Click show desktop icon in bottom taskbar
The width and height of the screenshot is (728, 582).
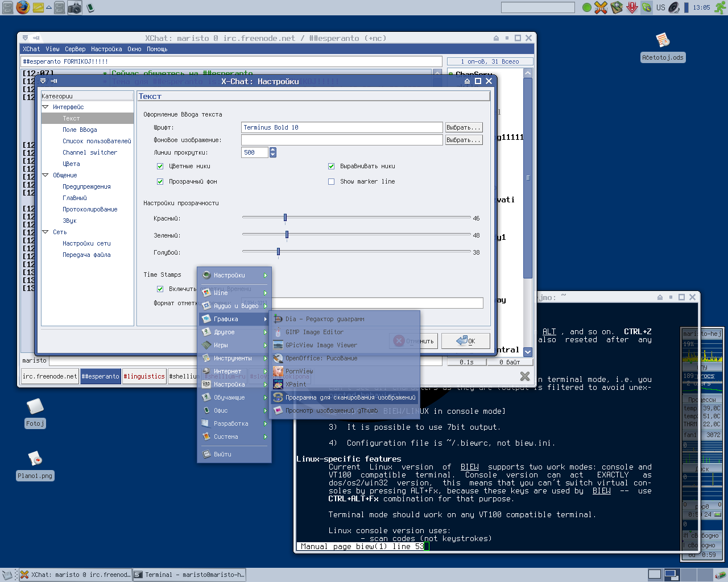coord(7,575)
